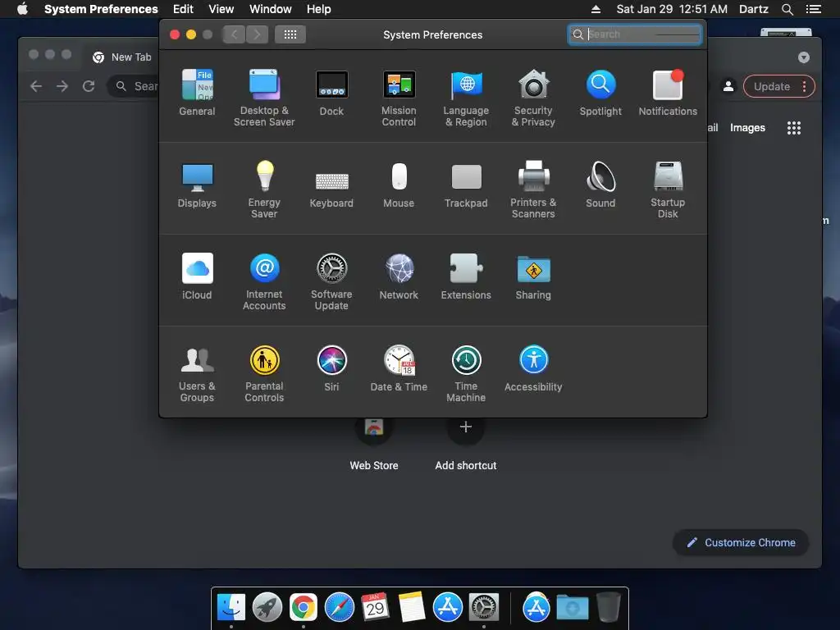Open Extensions preferences

(466, 276)
